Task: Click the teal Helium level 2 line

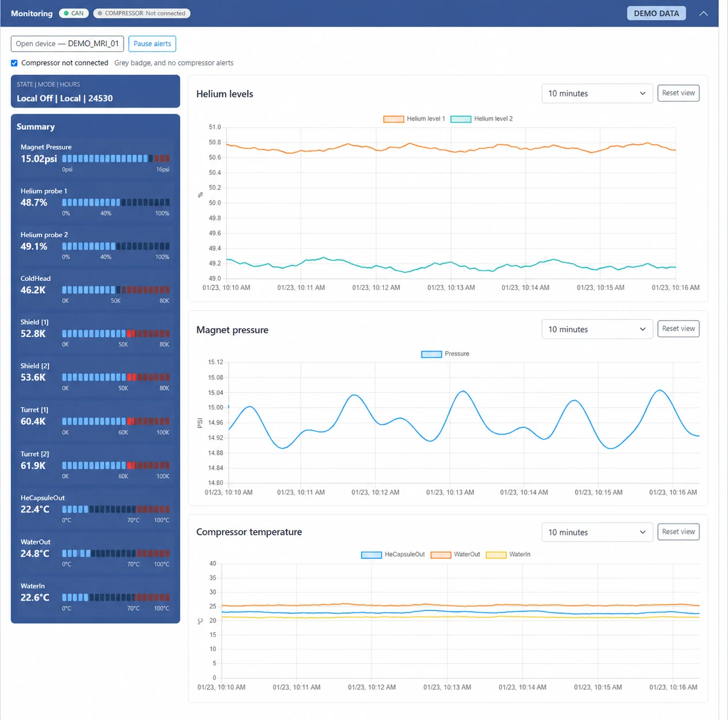Action: click(450, 263)
